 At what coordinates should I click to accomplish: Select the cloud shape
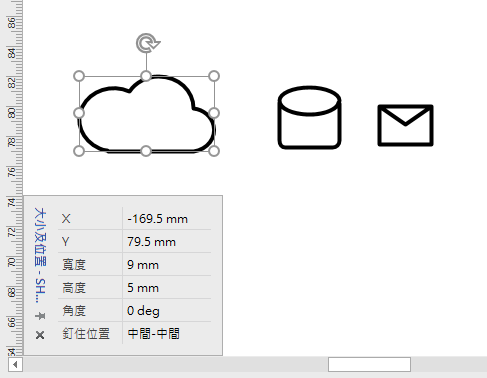tap(147, 114)
